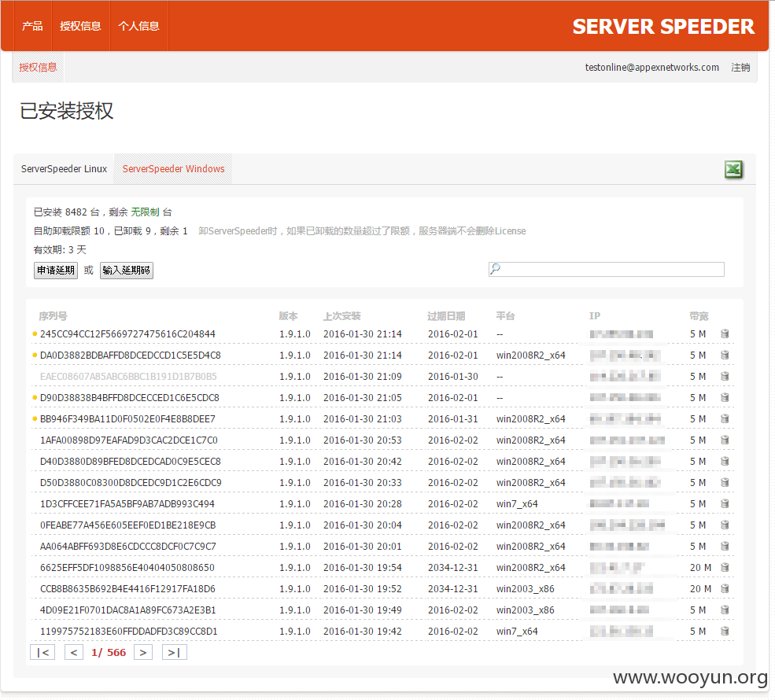Delete the license row CCB8B8635B692B4E4416F12917FA18D6
Viewport: 775px width, 700px height.
725,589
